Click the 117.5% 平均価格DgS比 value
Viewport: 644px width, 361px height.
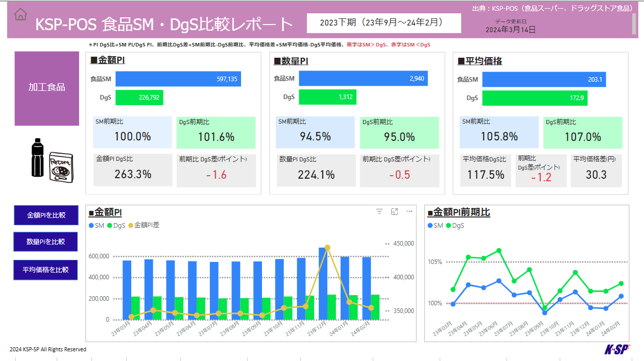(x=486, y=175)
